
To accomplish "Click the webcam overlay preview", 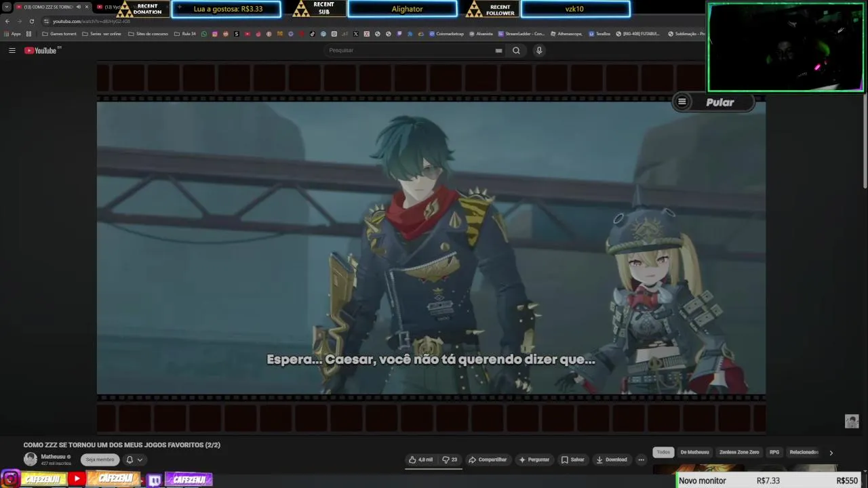I will tap(785, 47).
